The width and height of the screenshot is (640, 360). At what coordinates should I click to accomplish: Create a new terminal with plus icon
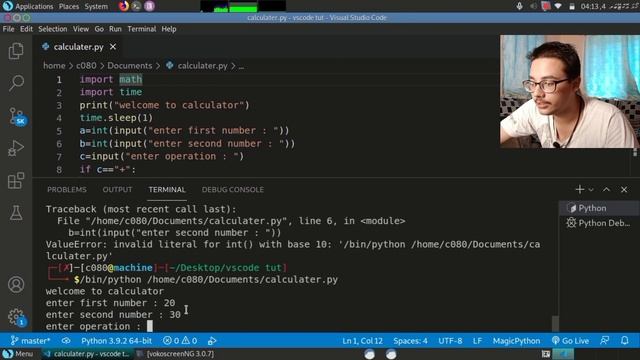coord(580,189)
